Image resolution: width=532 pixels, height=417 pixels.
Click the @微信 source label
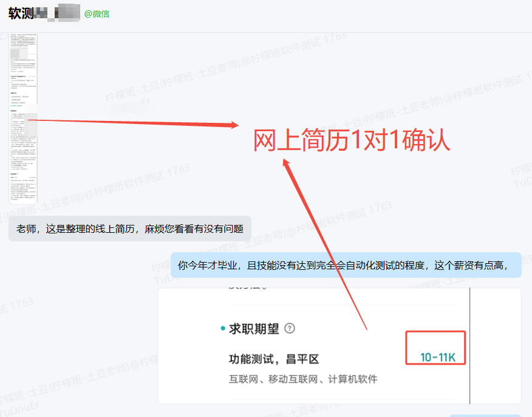[x=97, y=13]
